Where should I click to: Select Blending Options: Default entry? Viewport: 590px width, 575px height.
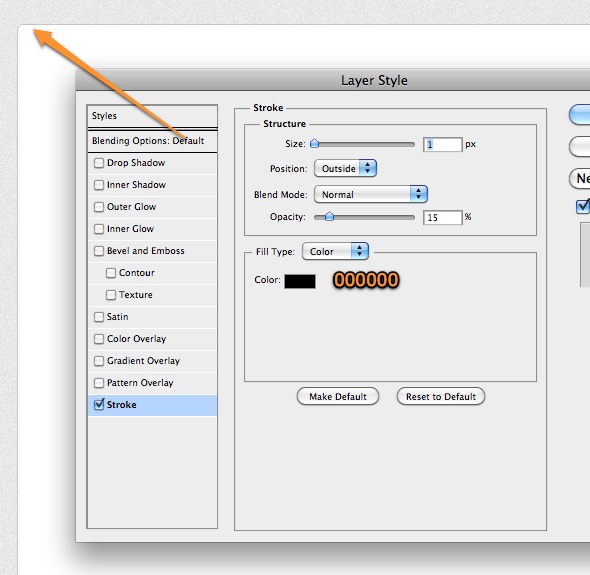point(152,141)
